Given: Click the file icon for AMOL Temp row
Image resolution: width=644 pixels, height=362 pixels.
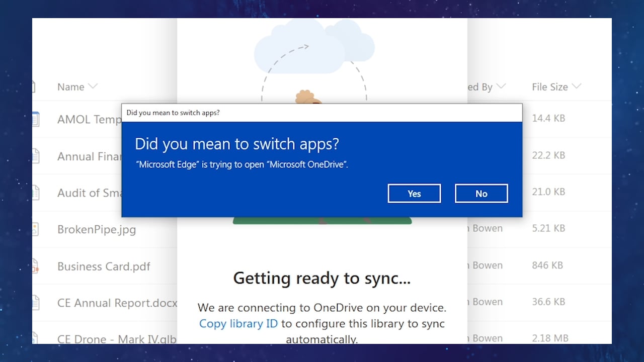Looking at the screenshot, I should [35, 119].
